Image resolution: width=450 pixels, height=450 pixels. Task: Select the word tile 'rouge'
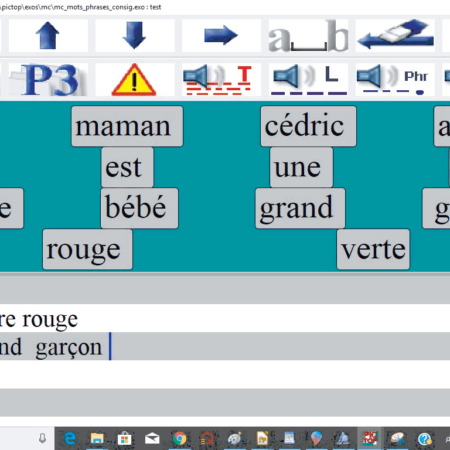coord(87,249)
